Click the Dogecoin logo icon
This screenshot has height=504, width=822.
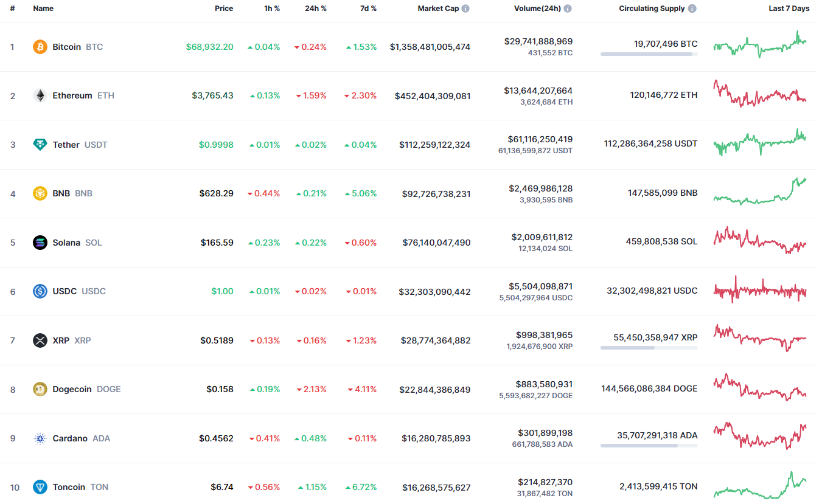40,389
